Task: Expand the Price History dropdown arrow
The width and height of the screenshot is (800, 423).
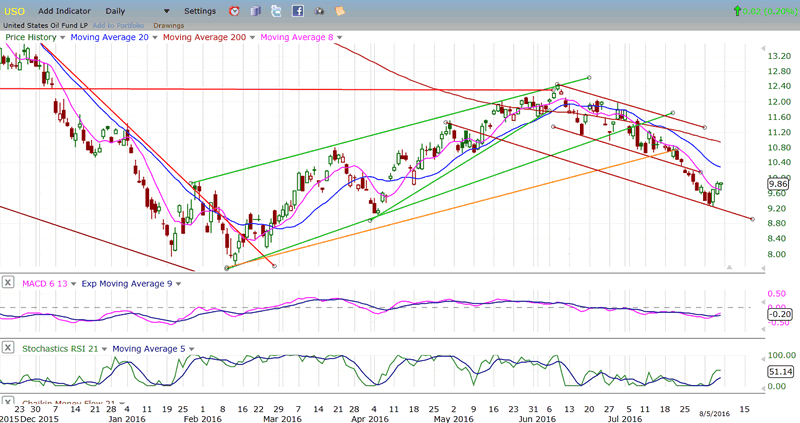Action: point(62,37)
